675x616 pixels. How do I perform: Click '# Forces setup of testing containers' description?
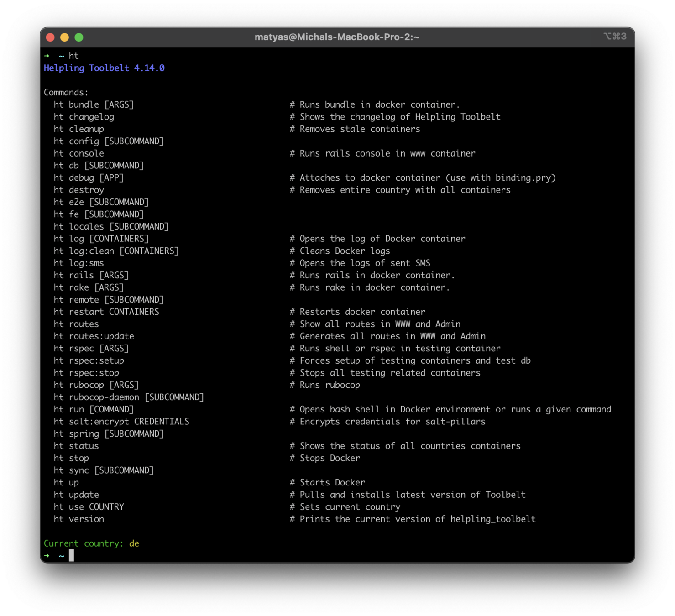coord(410,361)
